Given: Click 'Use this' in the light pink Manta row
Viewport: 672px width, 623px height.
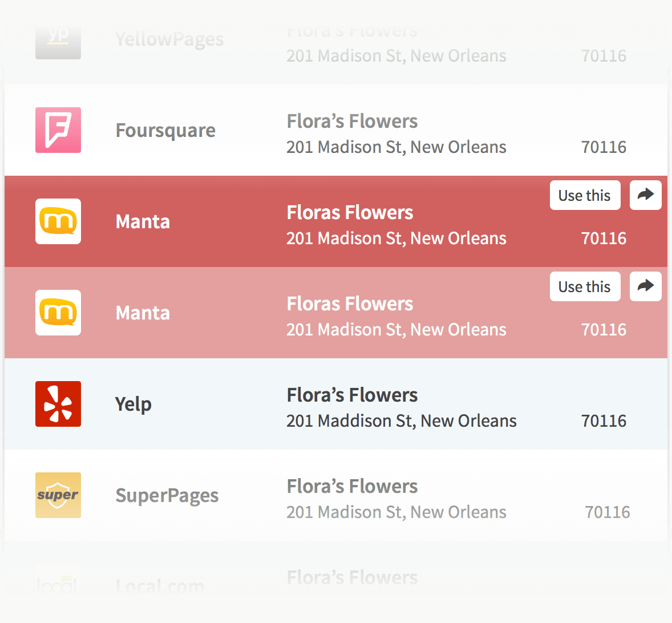Looking at the screenshot, I should click(585, 286).
